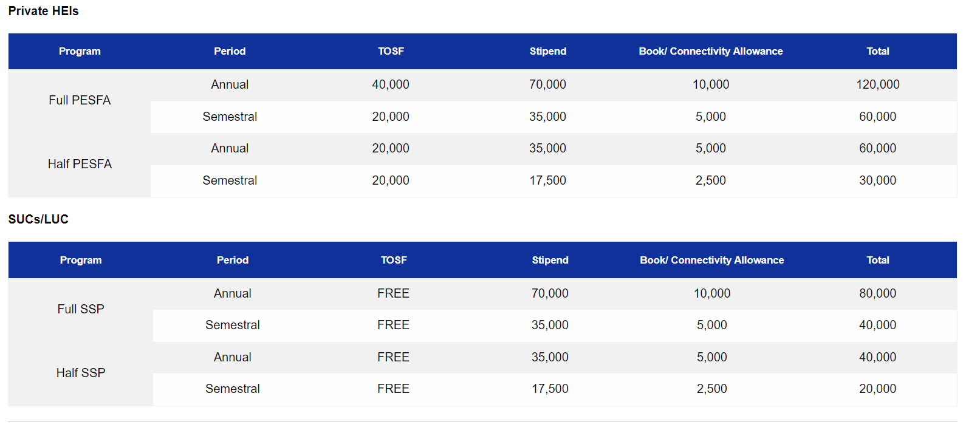Click 2,500 allowance in Half SSP semestral row

tap(711, 389)
